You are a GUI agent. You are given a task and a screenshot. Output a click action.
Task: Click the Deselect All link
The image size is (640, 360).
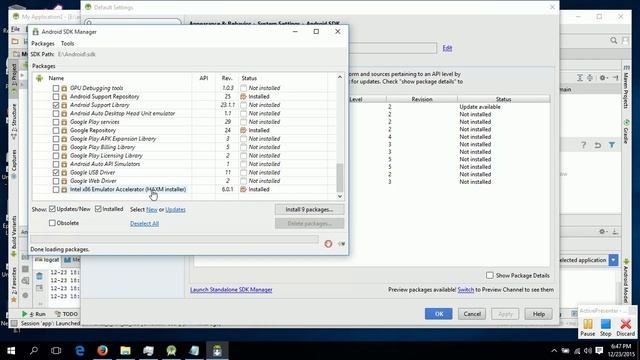(144, 224)
